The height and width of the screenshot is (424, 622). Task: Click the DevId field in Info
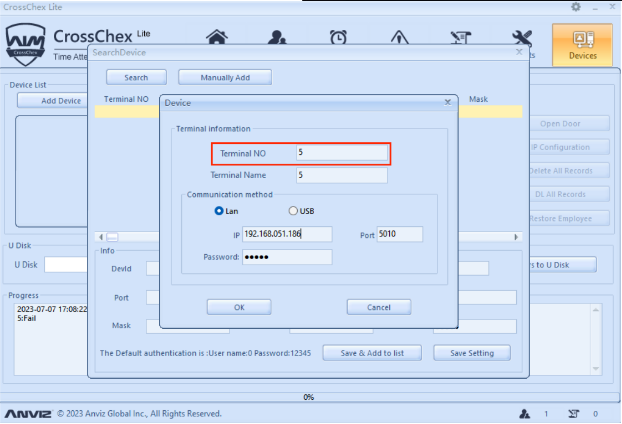click(x=153, y=269)
